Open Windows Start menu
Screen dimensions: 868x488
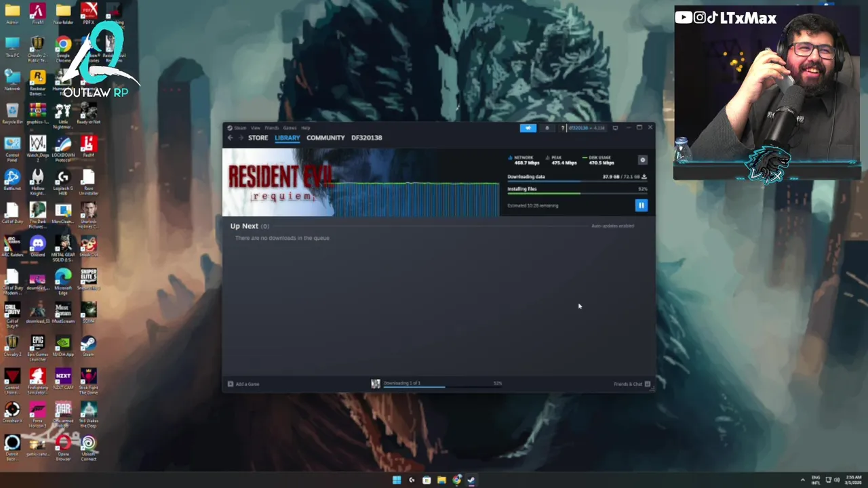click(396, 480)
